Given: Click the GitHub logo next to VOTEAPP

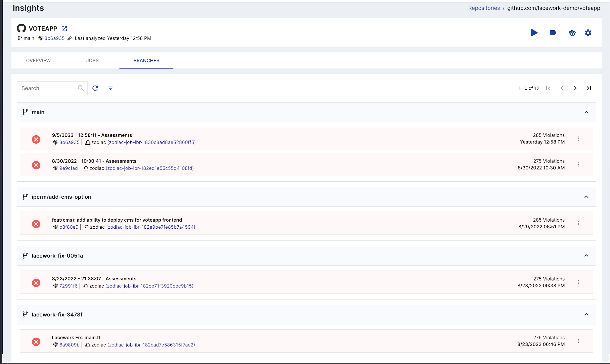Looking at the screenshot, I should 21,28.
